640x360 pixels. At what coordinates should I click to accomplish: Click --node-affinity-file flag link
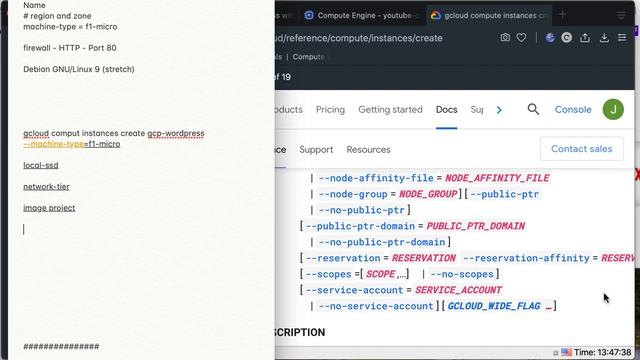pyautogui.click(x=376, y=178)
